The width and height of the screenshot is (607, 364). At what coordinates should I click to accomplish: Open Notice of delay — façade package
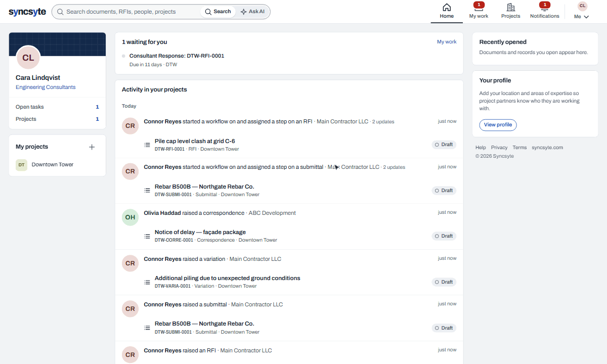[200, 232]
